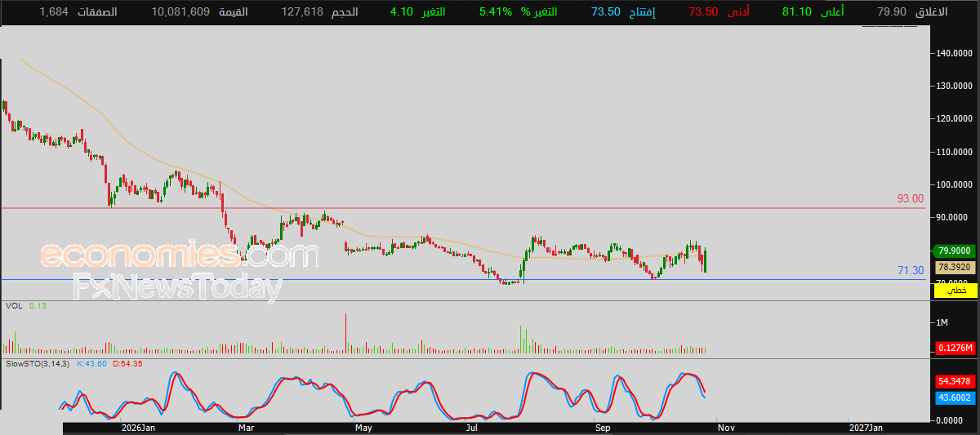
Task: Click the Nov date axis label
Action: click(725, 428)
